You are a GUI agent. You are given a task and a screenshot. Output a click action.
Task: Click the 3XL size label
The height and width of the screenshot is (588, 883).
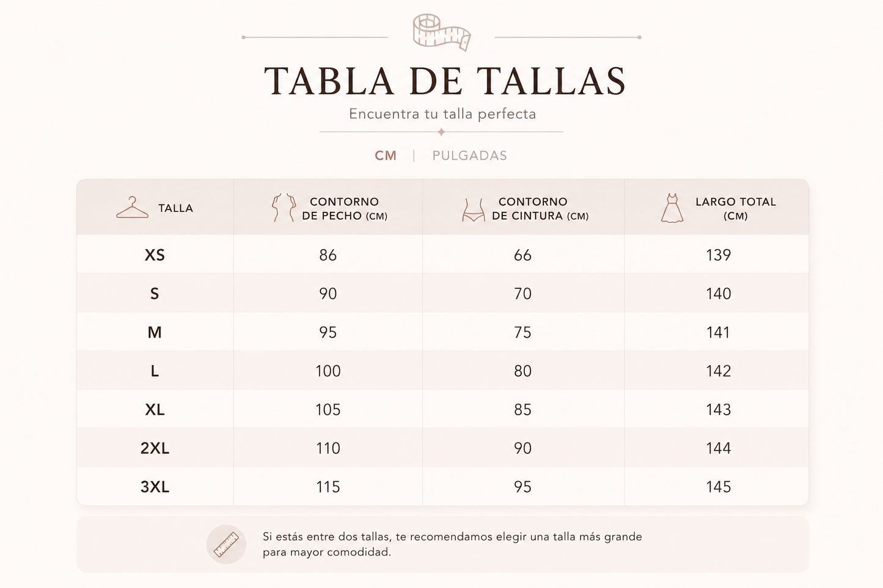pos(155,487)
